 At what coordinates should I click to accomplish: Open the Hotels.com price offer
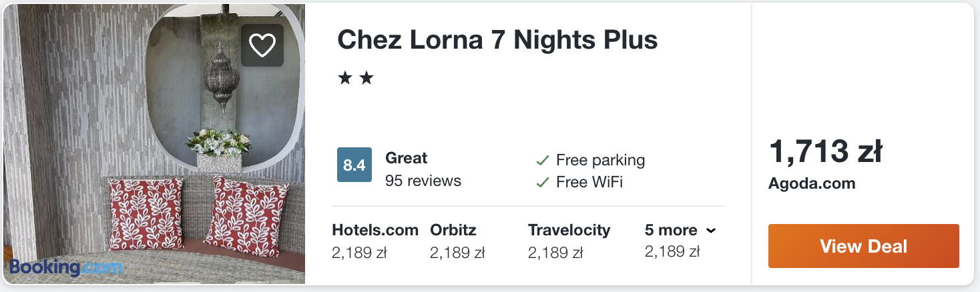375,241
